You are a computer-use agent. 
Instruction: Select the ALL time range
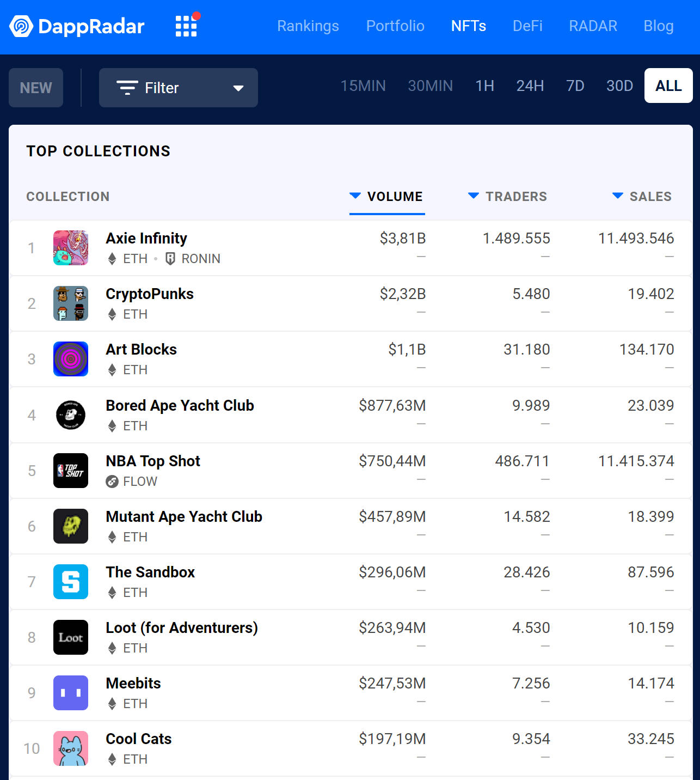pyautogui.click(x=668, y=86)
